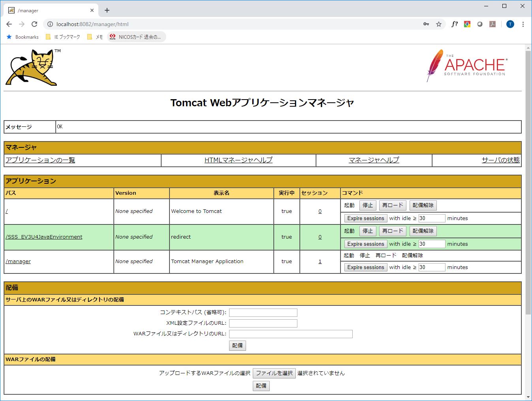Click the address bar URL

(x=92, y=24)
